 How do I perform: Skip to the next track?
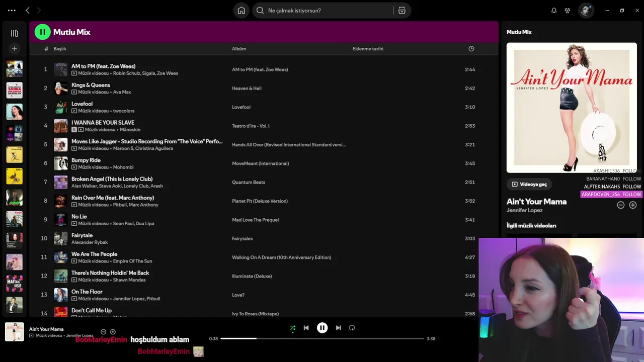coord(338,328)
